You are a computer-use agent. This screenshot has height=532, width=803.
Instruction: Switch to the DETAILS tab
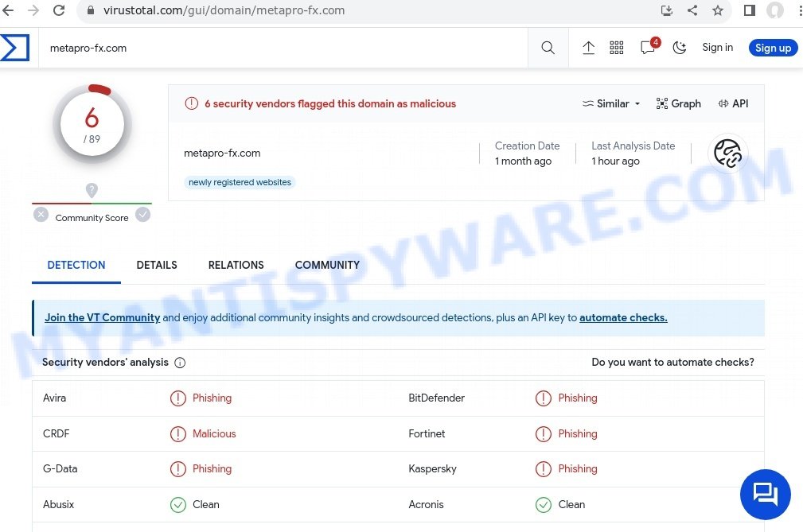(x=157, y=265)
